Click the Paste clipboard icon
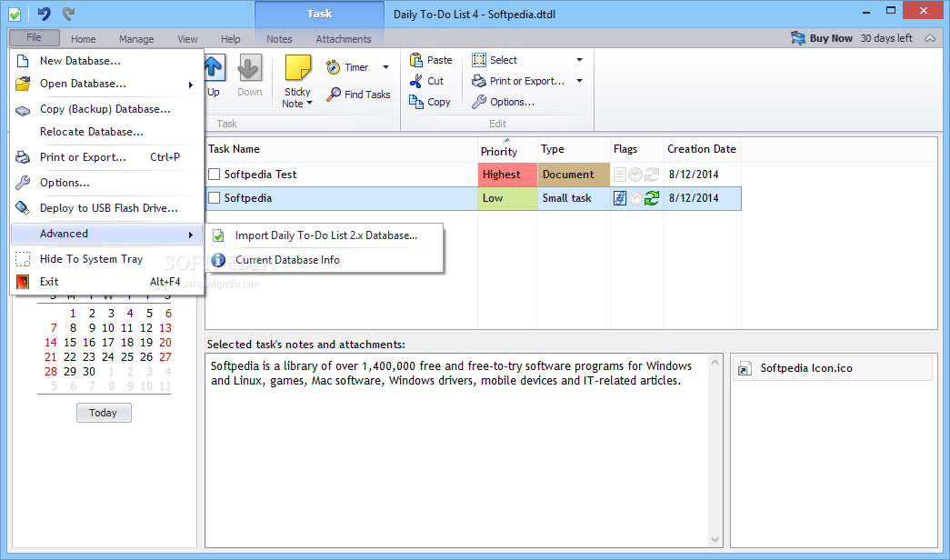This screenshot has height=560, width=950. [x=415, y=60]
